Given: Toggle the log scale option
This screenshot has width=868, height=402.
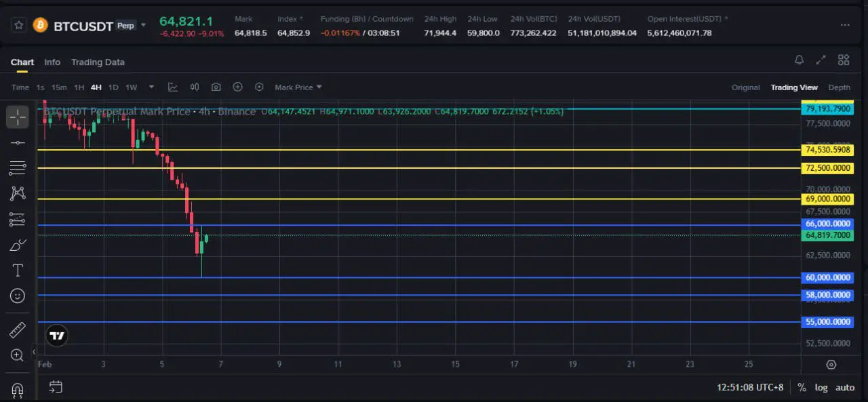Looking at the screenshot, I should coord(821,388).
